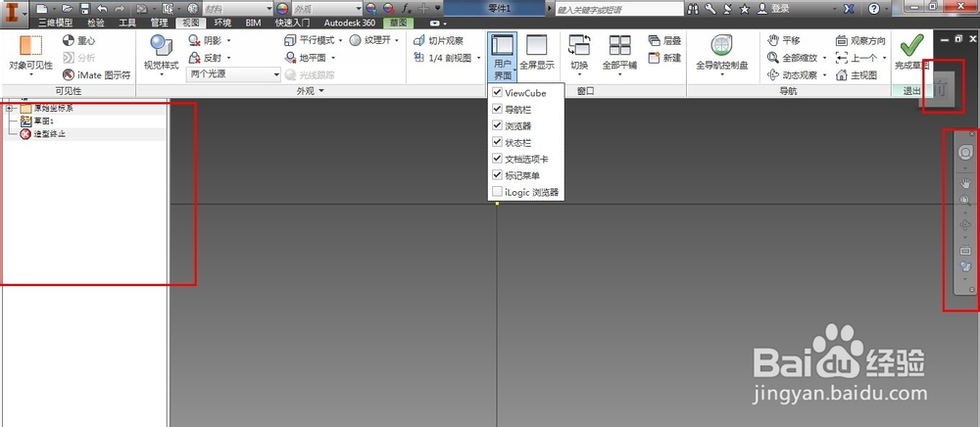The height and width of the screenshot is (427, 980).
Task: Uncheck the 浏览器 browser checkbox
Action: [x=497, y=125]
